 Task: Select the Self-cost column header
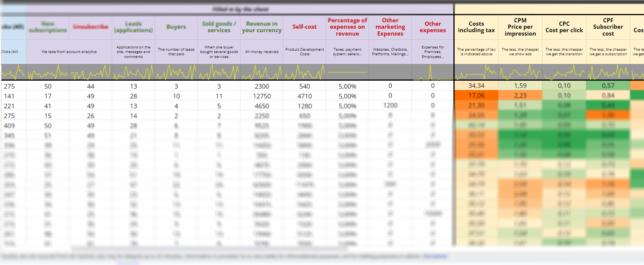[x=305, y=27]
